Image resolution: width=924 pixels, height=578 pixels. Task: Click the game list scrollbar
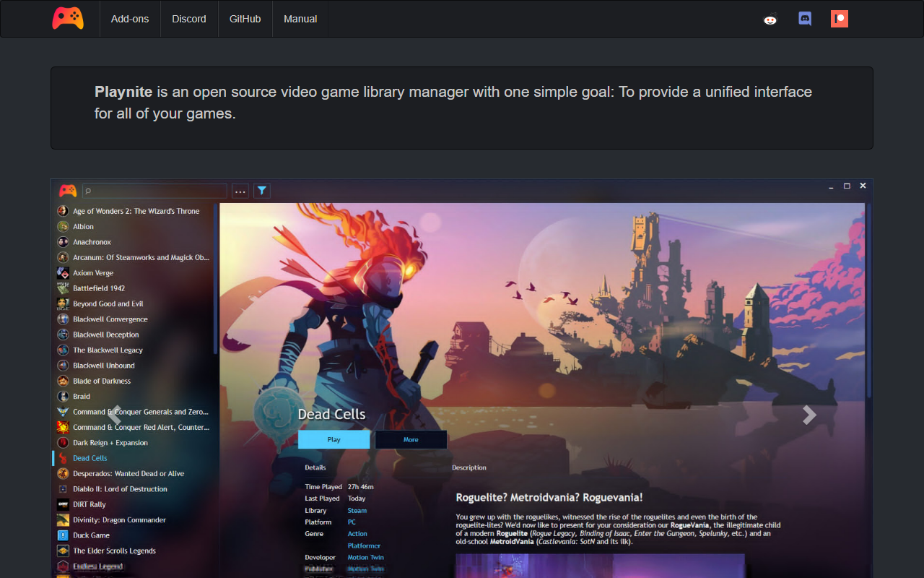pyautogui.click(x=216, y=279)
